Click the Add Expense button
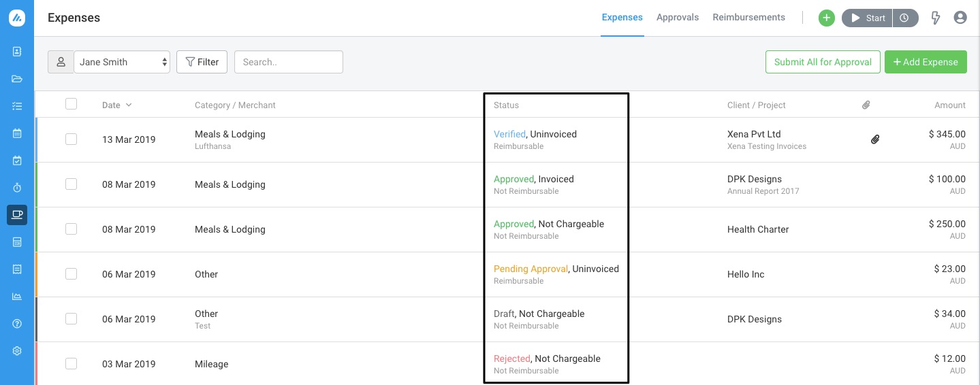 coord(926,62)
